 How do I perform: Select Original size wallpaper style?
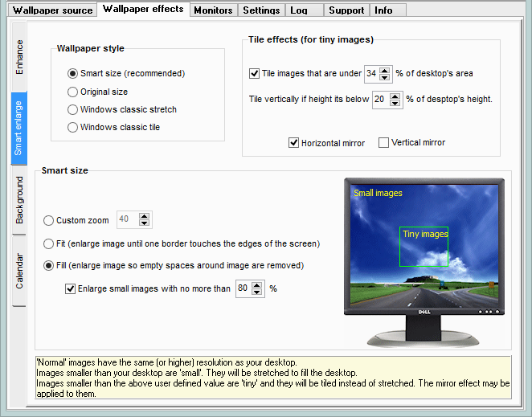(73, 92)
